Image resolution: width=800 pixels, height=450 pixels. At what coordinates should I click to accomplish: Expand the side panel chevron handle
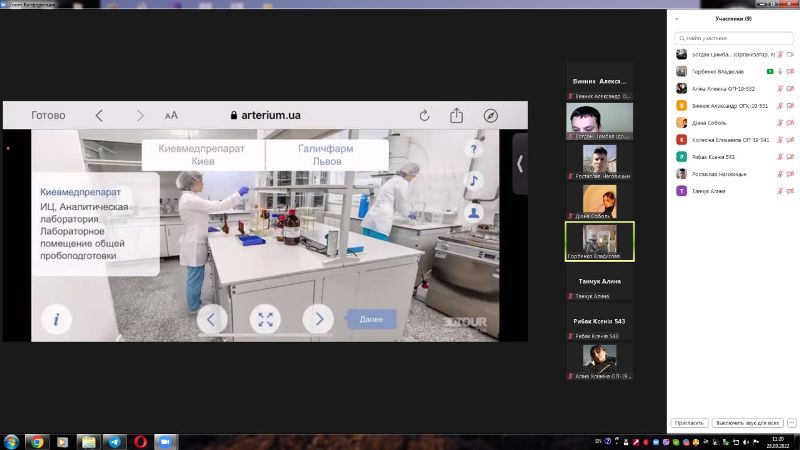click(520, 164)
